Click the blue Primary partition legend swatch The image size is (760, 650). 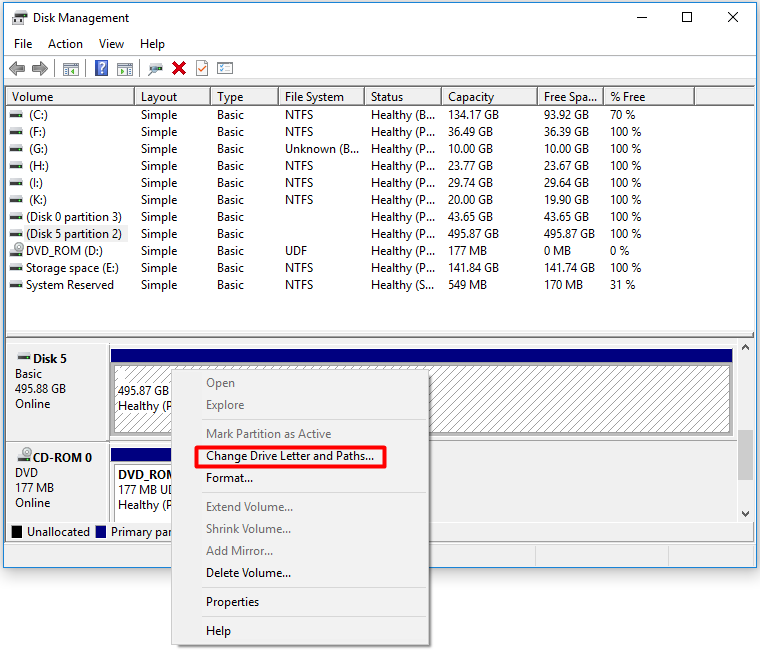(x=101, y=532)
